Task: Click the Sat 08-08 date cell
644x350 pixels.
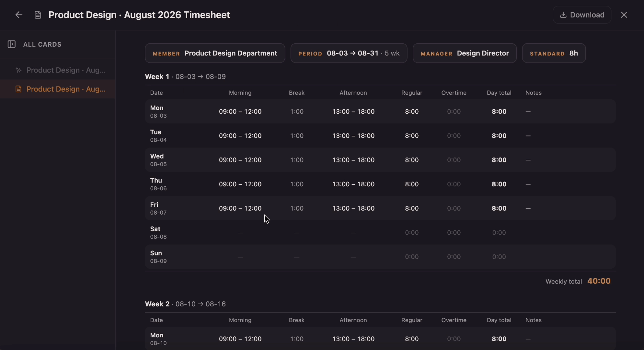Action: (158, 233)
